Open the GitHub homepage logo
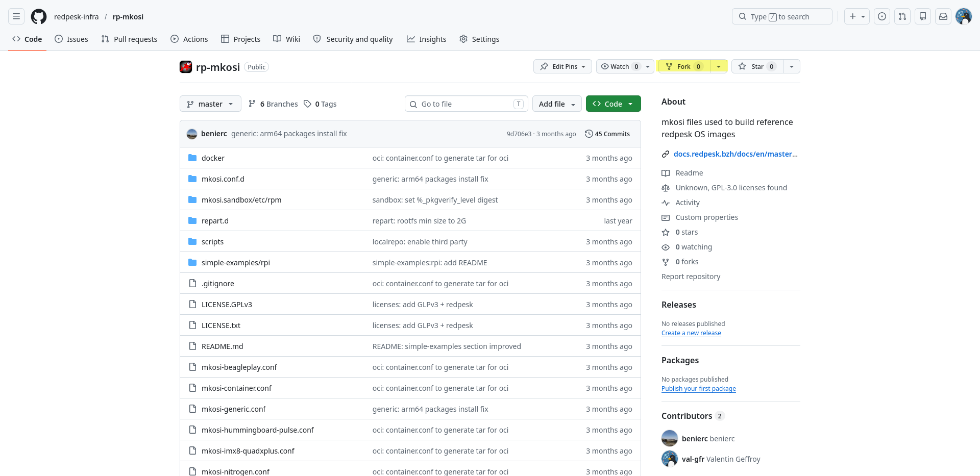 pos(39,17)
